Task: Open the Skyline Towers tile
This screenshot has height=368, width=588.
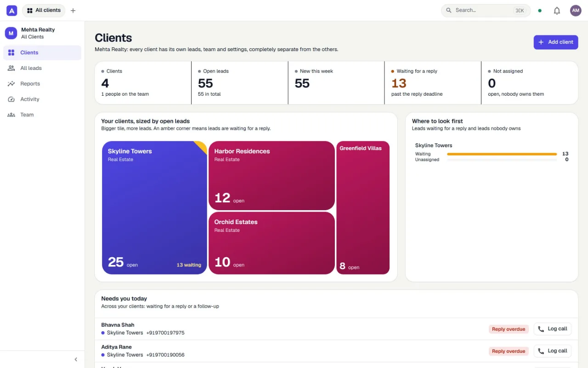Action: (x=154, y=208)
